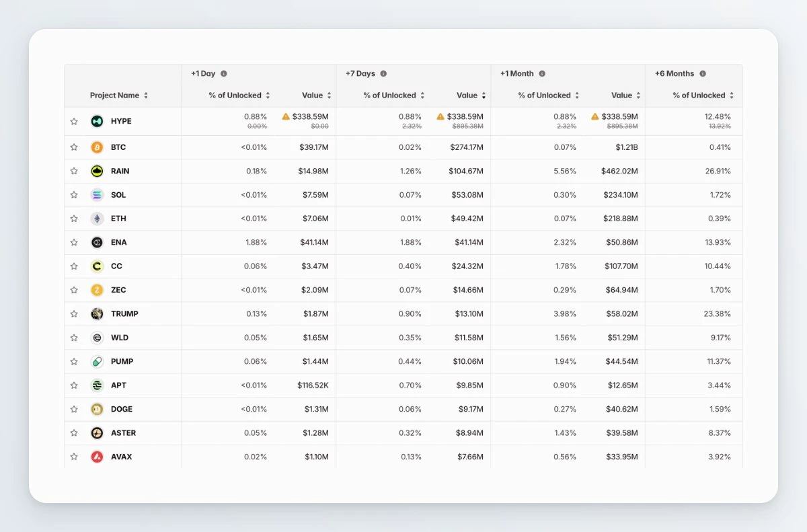The height and width of the screenshot is (532, 807).
Task: Click the ASTER token logo
Action: [97, 433]
